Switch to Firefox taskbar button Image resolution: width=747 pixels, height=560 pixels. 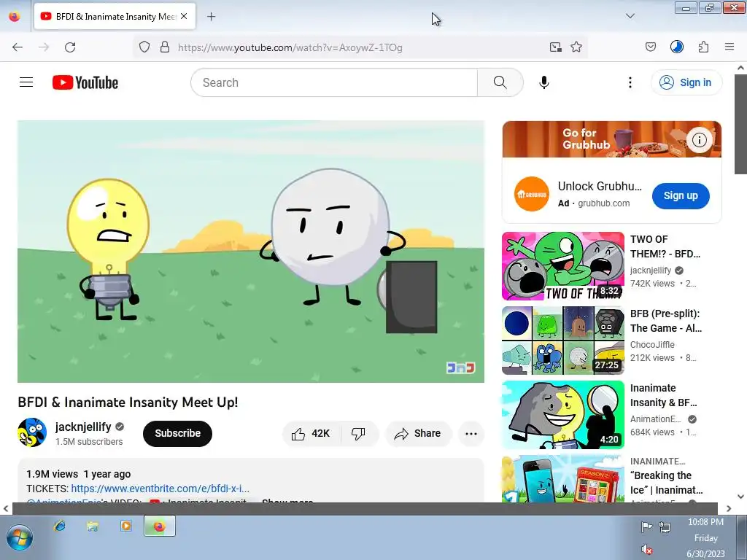160,526
